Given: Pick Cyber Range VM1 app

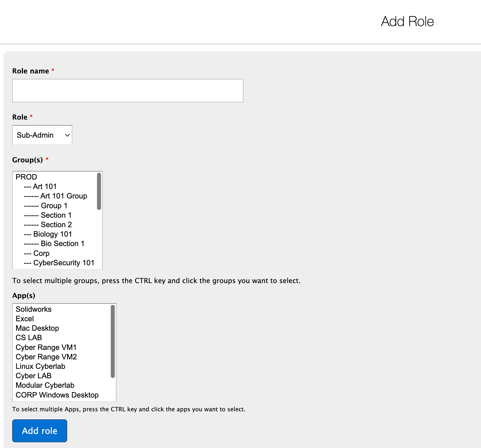Looking at the screenshot, I should [x=46, y=347].
